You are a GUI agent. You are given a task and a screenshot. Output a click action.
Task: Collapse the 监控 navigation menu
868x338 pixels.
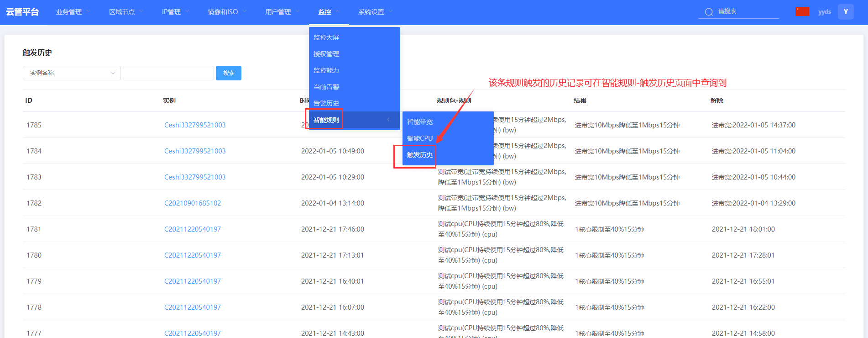[x=329, y=12]
